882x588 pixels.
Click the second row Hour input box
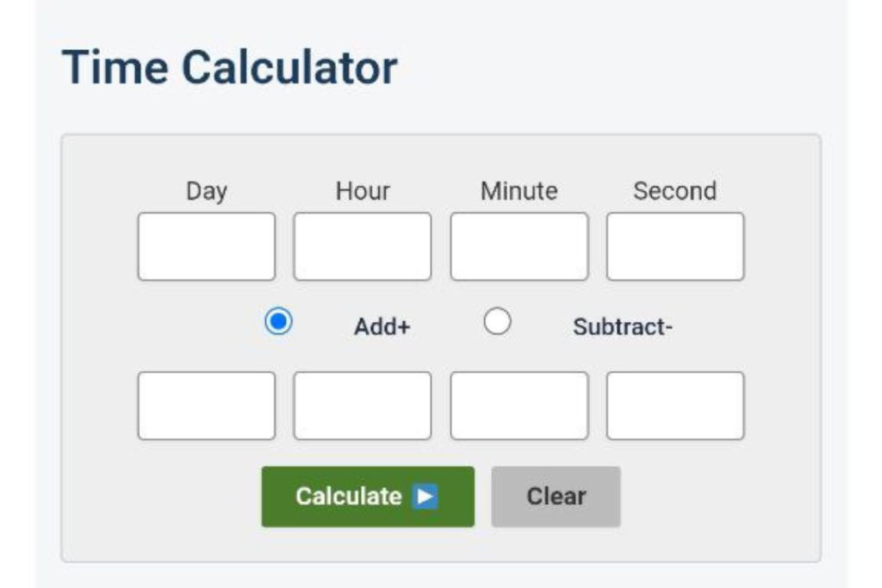(x=363, y=405)
